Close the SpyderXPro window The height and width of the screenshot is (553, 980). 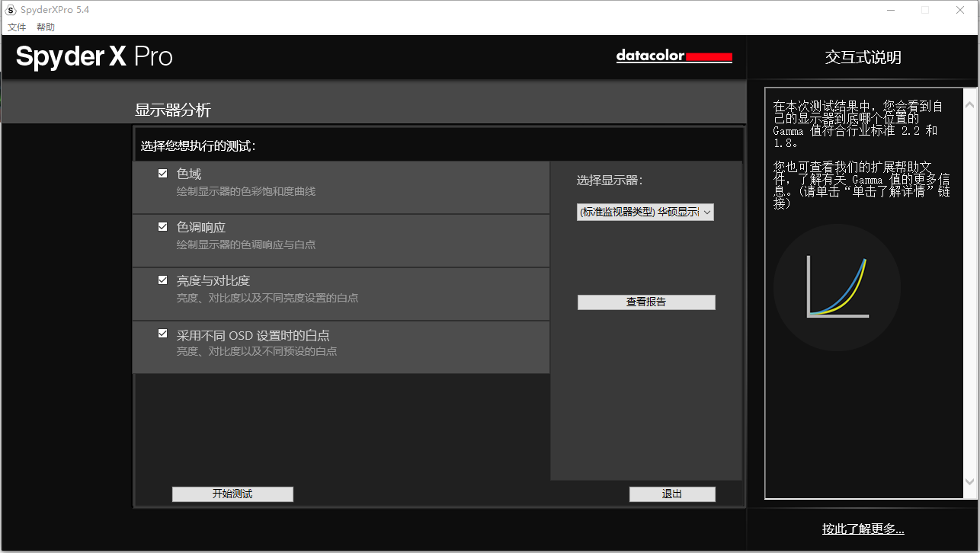[961, 10]
